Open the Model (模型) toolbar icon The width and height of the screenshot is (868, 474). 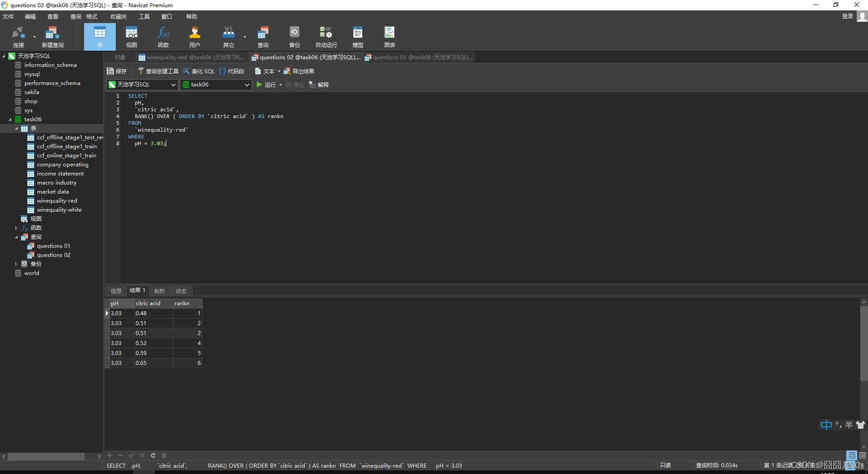[x=358, y=37]
